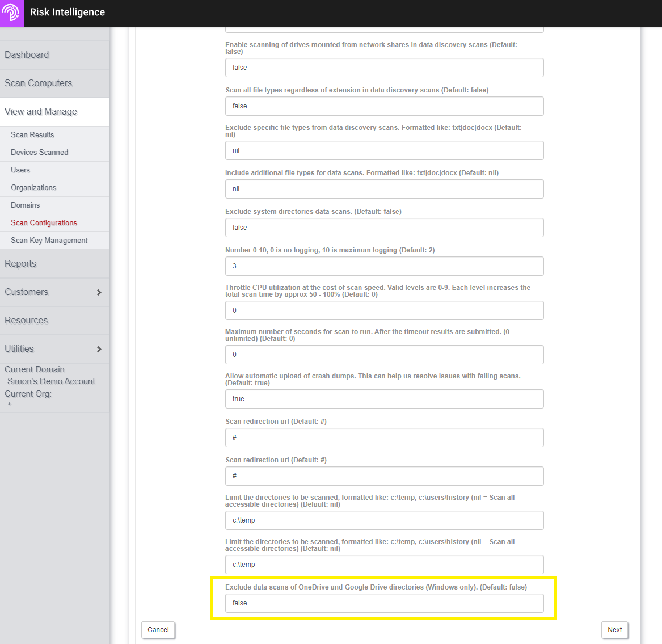Click the crash dumps upload field

(x=384, y=399)
